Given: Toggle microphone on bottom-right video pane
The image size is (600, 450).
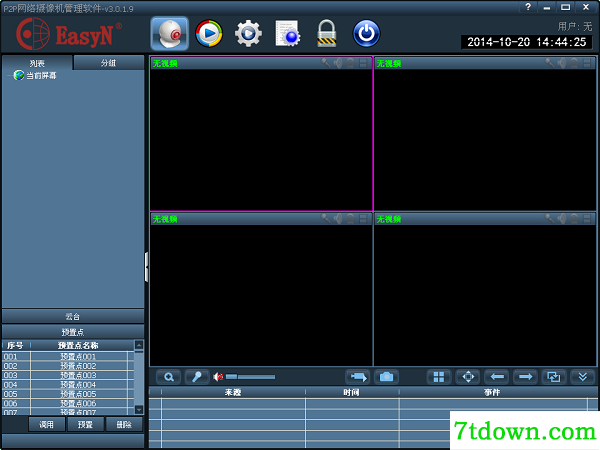Looking at the screenshot, I should click(x=549, y=219).
